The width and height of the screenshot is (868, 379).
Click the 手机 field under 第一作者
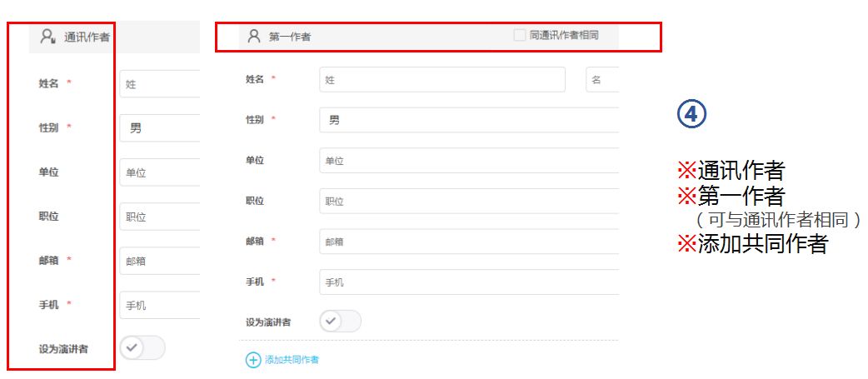pos(468,282)
